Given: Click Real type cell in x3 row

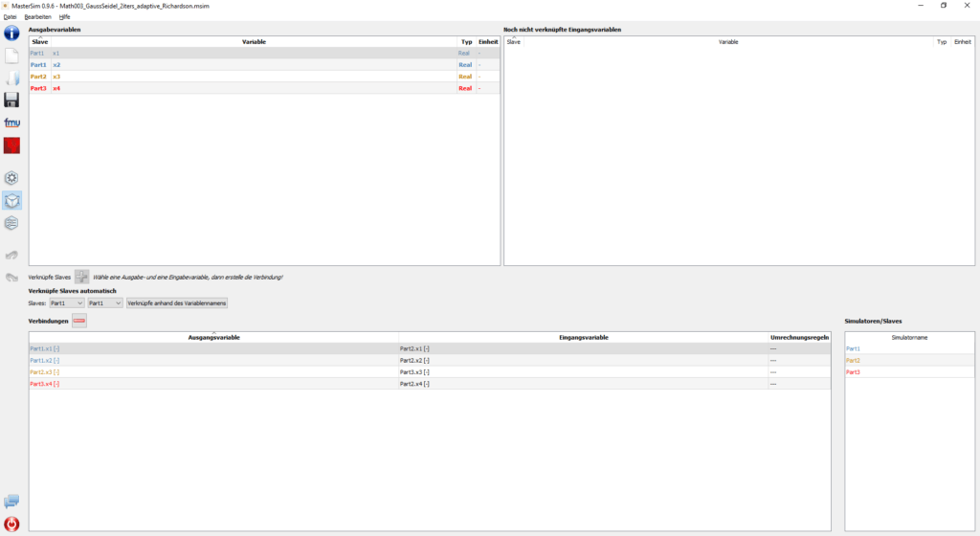Looking at the screenshot, I should [x=466, y=77].
